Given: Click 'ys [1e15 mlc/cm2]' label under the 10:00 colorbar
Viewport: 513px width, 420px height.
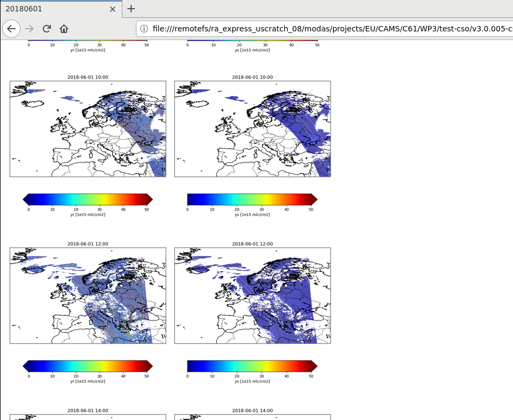Looking at the screenshot, I should (x=252, y=215).
